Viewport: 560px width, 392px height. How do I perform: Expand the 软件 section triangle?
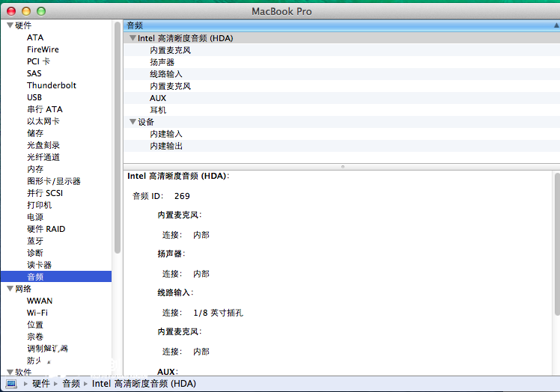pos(10,372)
